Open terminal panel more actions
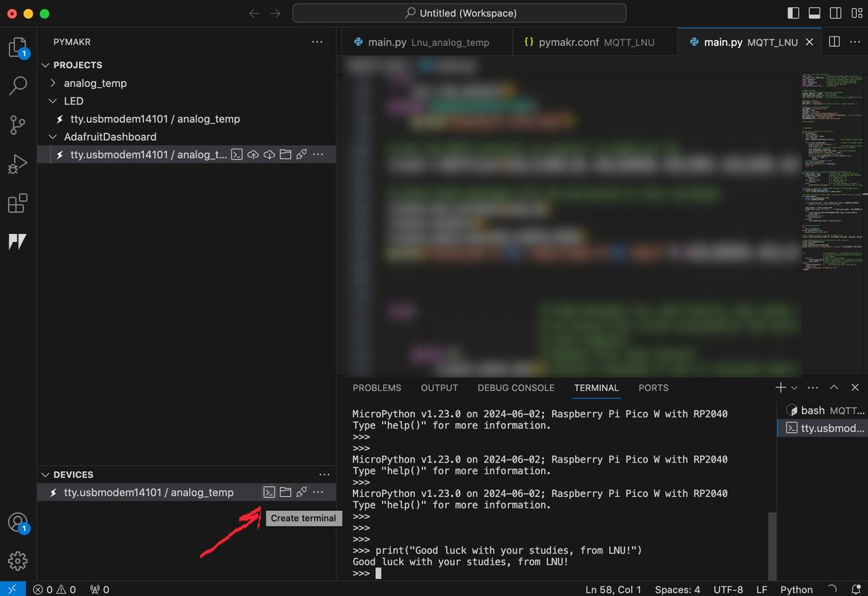 click(x=813, y=387)
